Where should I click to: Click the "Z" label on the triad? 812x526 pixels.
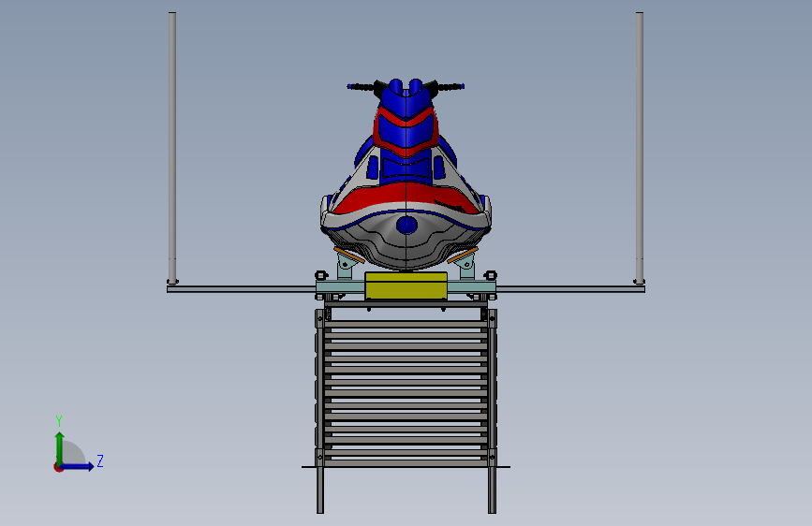(x=100, y=460)
